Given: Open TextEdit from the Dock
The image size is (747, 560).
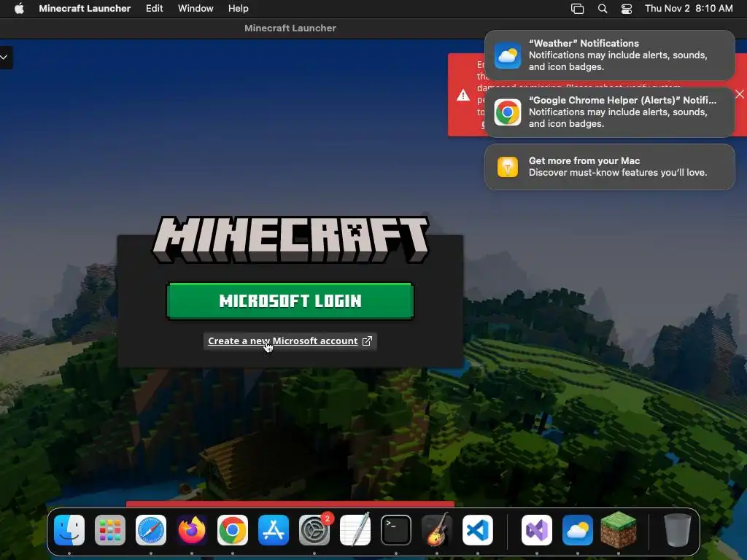Looking at the screenshot, I should 355,530.
